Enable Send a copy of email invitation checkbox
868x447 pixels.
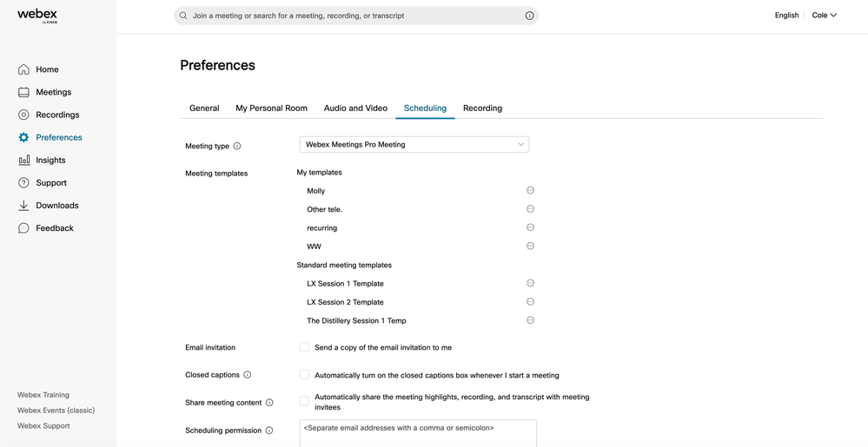(304, 347)
